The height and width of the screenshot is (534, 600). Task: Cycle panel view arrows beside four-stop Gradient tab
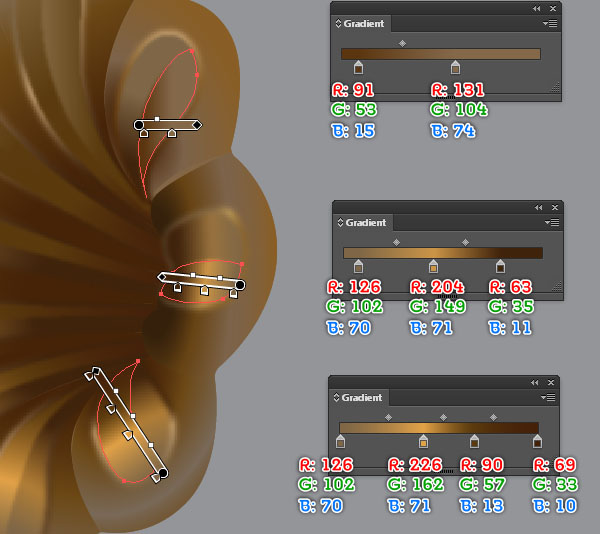coord(336,397)
